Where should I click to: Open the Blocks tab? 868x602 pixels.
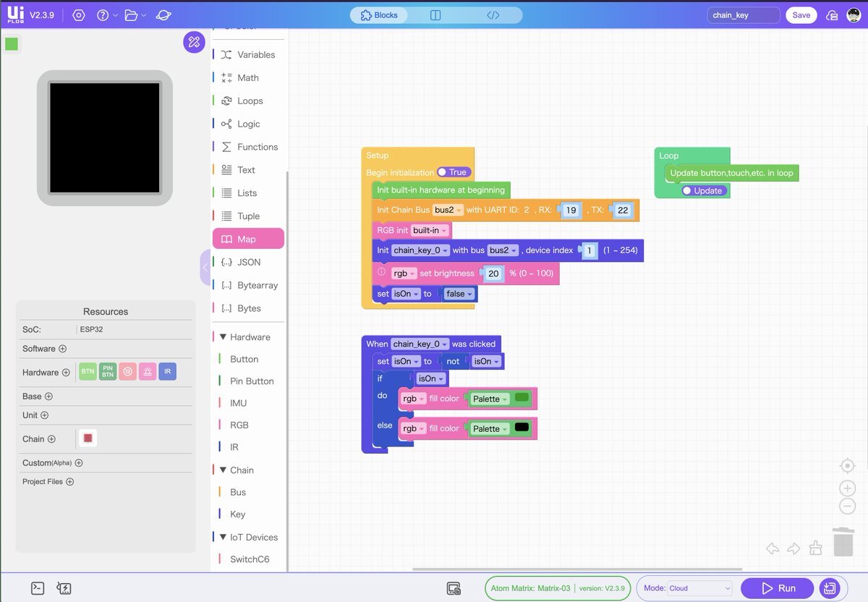click(x=379, y=15)
